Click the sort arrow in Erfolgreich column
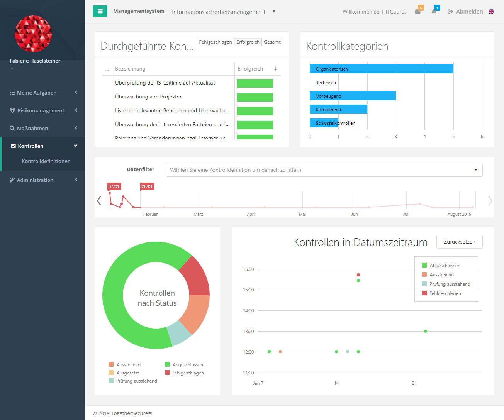504x420 pixels. tap(275, 69)
